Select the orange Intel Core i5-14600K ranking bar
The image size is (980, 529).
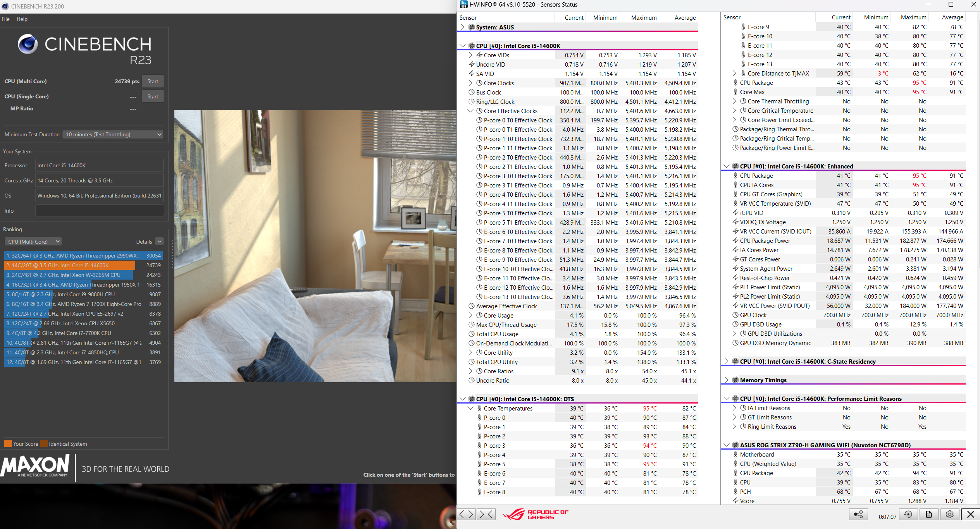70,265
